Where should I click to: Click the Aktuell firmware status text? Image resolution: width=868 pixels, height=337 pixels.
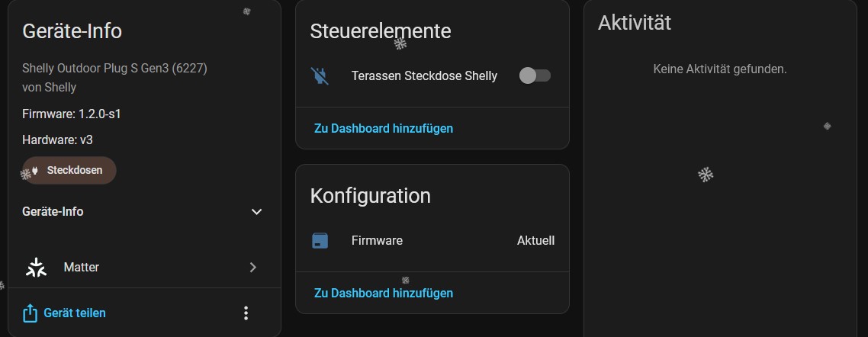click(535, 241)
